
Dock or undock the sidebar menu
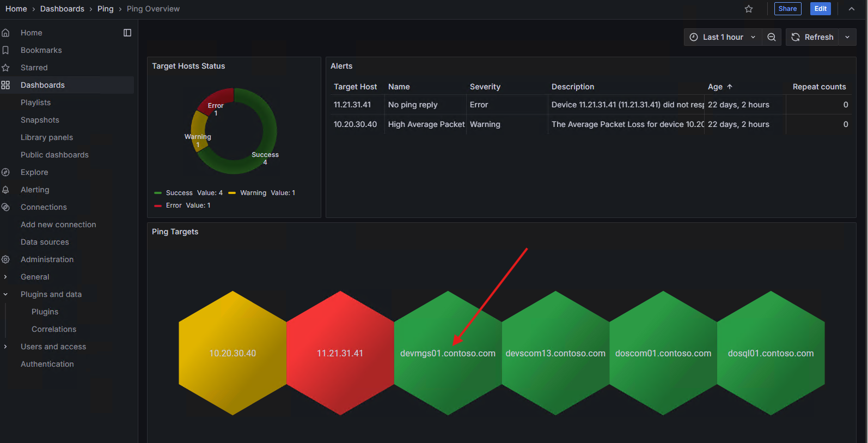pos(127,33)
